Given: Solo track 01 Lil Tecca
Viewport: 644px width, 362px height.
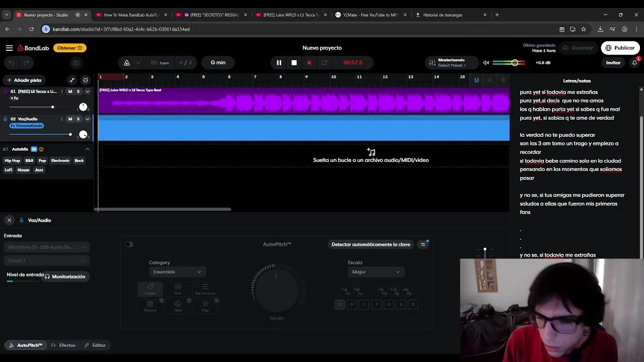Looking at the screenshot, I should coord(78,92).
